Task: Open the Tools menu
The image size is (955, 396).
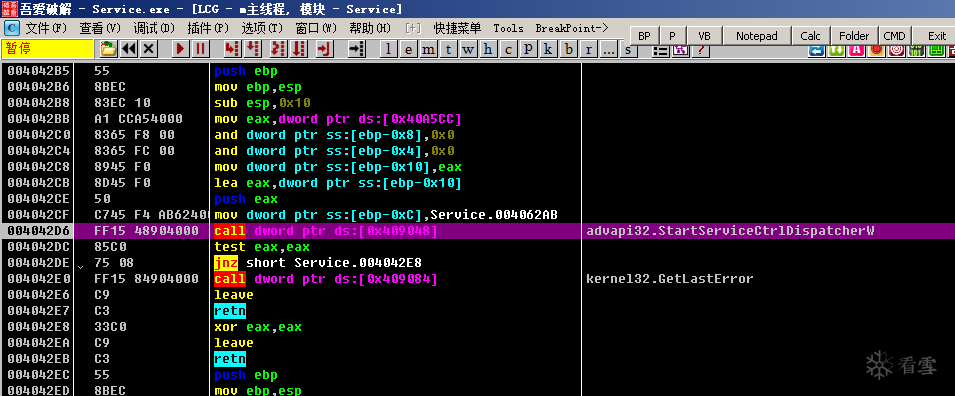Action: [509, 29]
